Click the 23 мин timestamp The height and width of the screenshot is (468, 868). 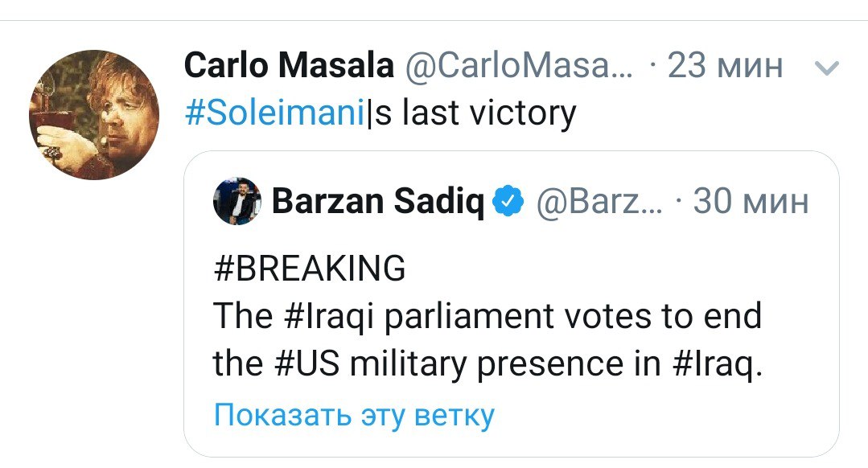pyautogui.click(x=725, y=66)
